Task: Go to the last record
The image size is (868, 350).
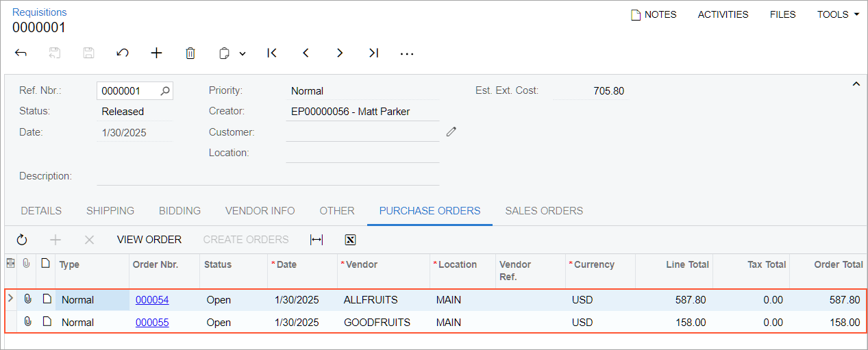Action: click(373, 53)
